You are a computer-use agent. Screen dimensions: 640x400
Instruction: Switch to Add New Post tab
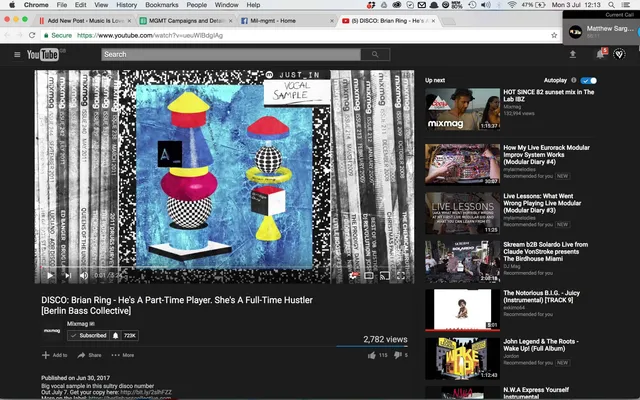click(85, 20)
